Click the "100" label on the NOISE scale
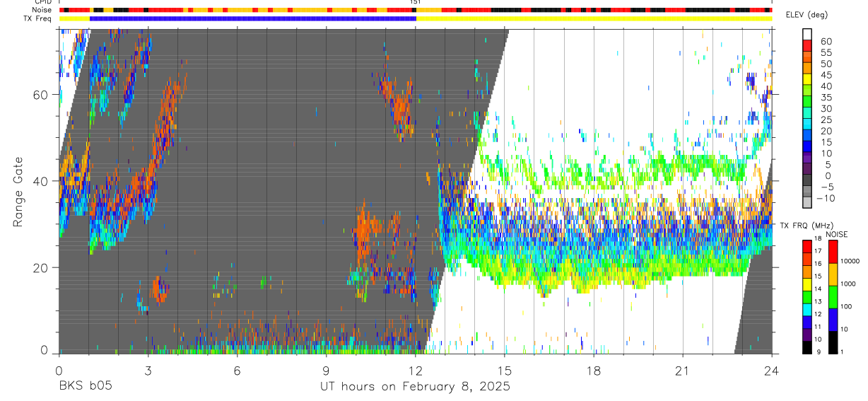This screenshot has height=401, width=868. 848,307
